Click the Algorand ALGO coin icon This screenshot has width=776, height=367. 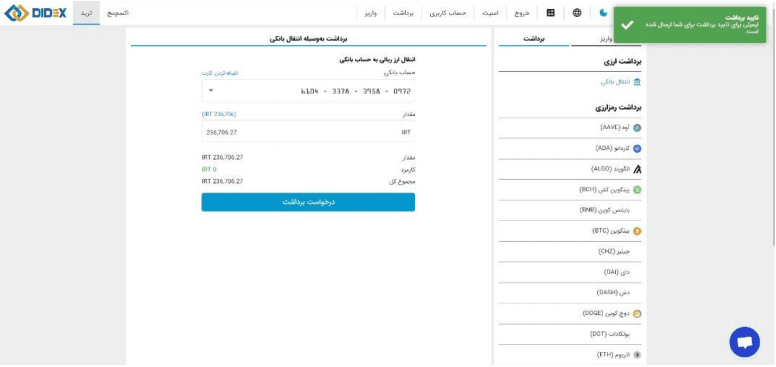click(x=637, y=169)
